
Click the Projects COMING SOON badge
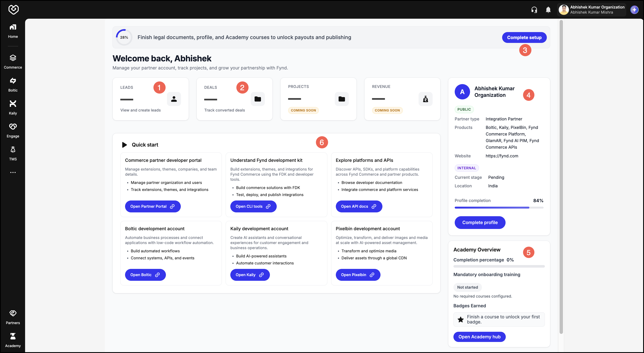[303, 110]
